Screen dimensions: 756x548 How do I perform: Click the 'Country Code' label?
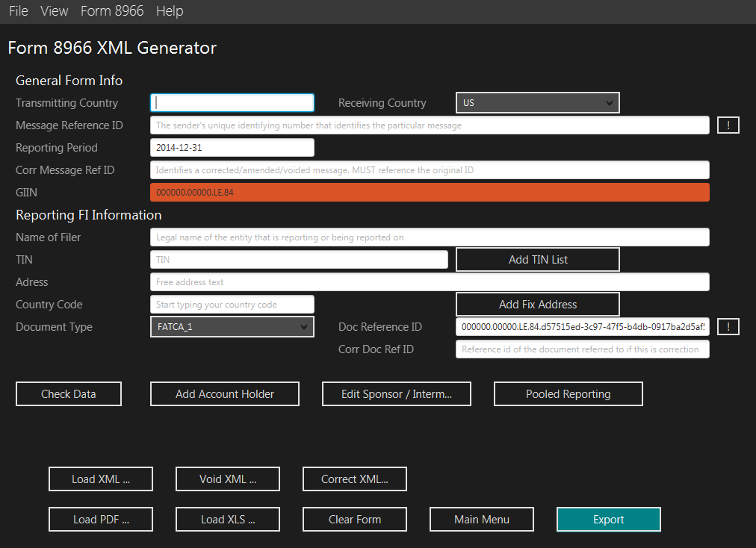click(49, 305)
